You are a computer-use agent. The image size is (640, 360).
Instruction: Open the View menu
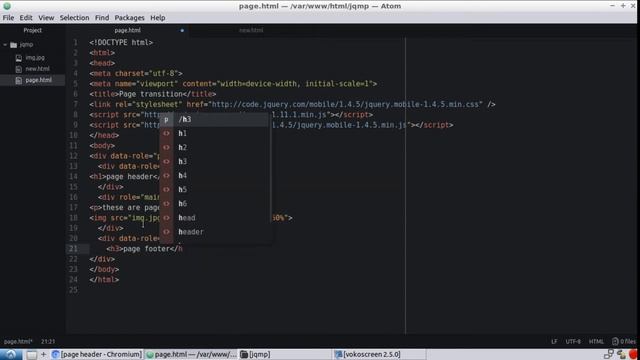[x=46, y=18]
